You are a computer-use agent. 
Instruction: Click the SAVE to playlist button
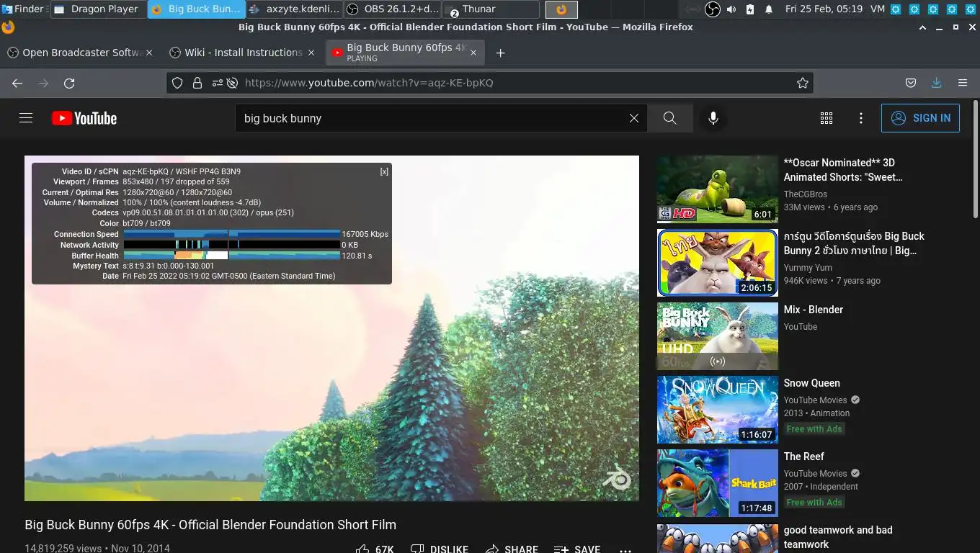[577, 549]
